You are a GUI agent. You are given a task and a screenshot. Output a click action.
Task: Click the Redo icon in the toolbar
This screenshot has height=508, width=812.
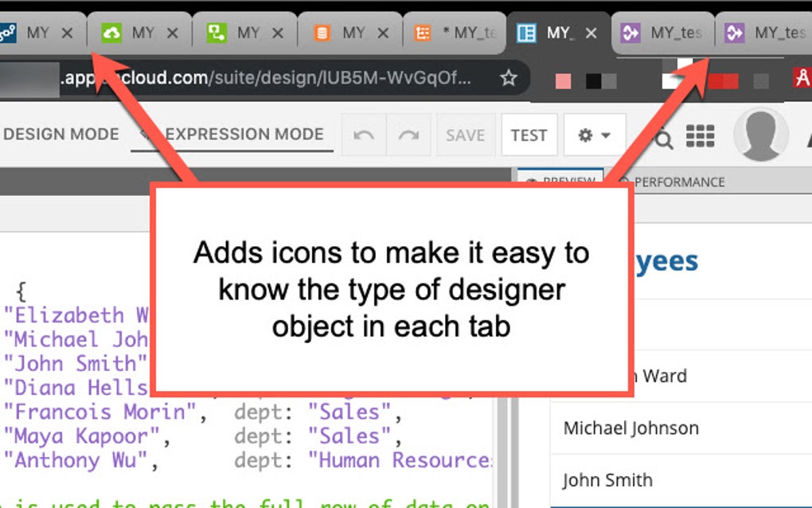(409, 135)
